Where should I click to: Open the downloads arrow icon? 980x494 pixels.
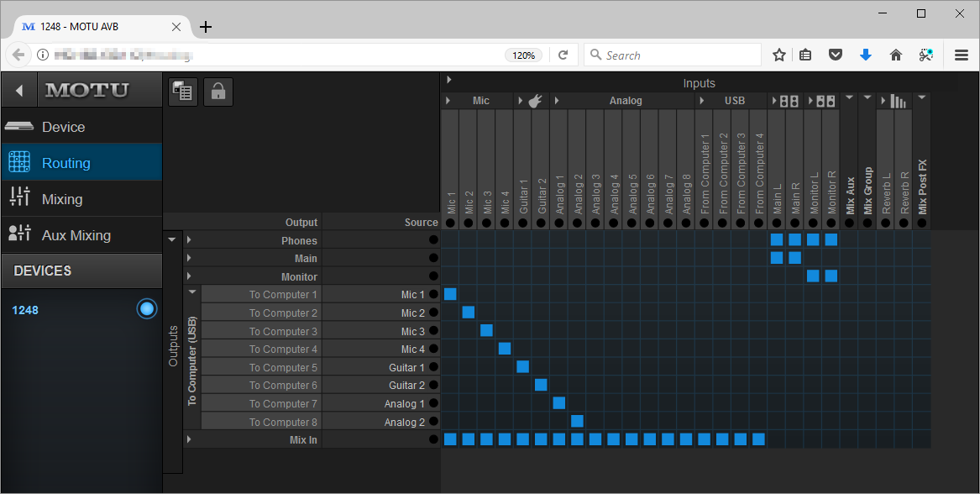pyautogui.click(x=866, y=55)
